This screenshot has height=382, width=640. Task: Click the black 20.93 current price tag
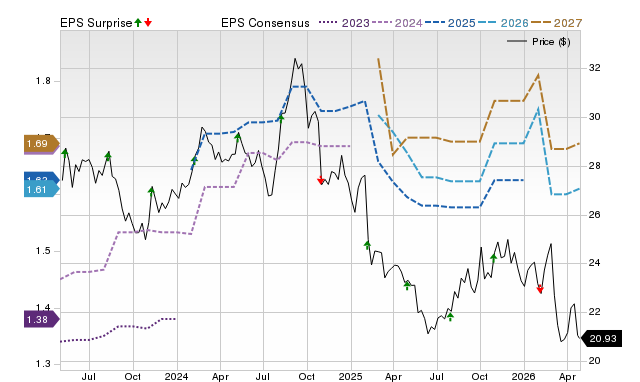coord(602,339)
